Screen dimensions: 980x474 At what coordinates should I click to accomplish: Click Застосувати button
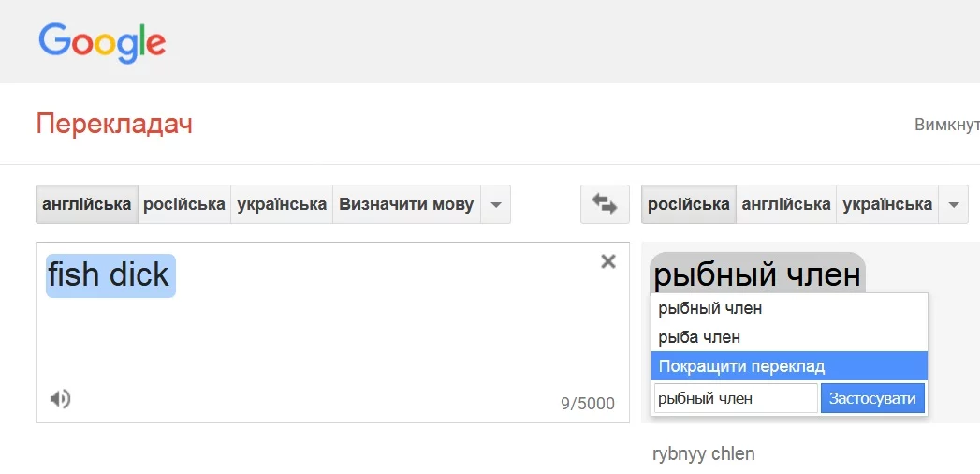pos(872,398)
